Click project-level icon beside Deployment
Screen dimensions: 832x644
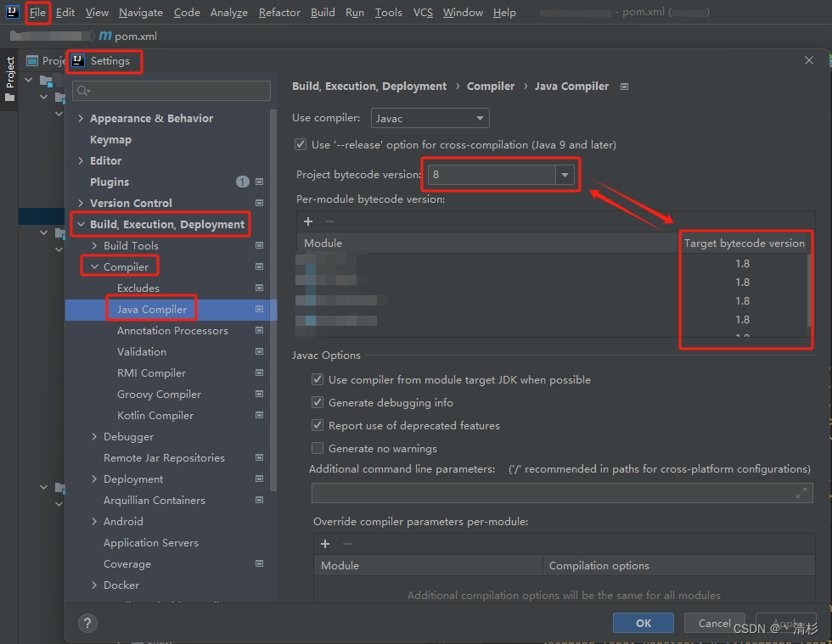coord(260,479)
